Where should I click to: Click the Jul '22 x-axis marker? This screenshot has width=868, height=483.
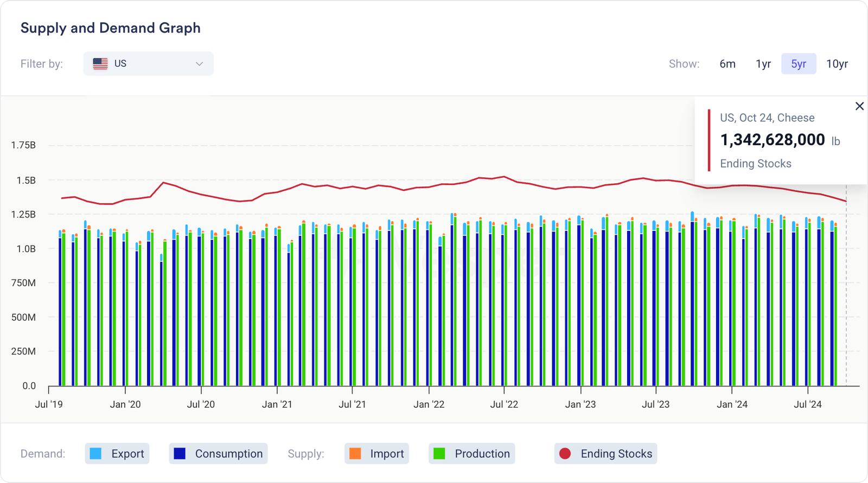point(504,404)
